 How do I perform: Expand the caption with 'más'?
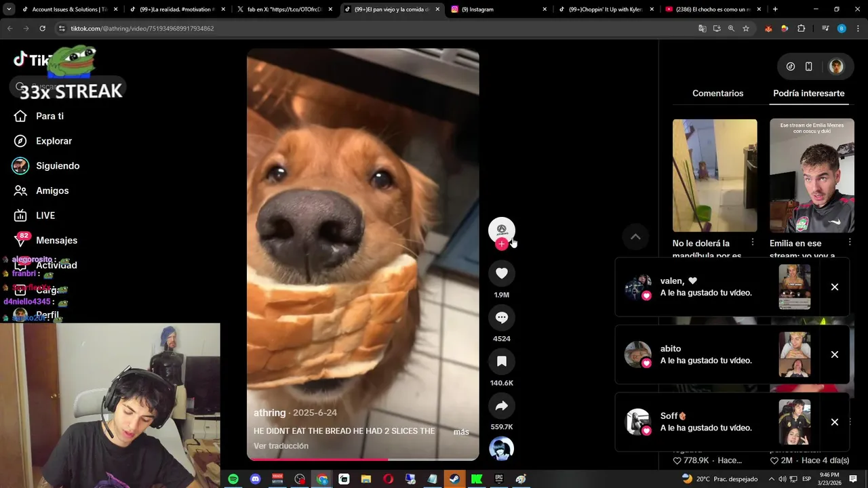461,432
